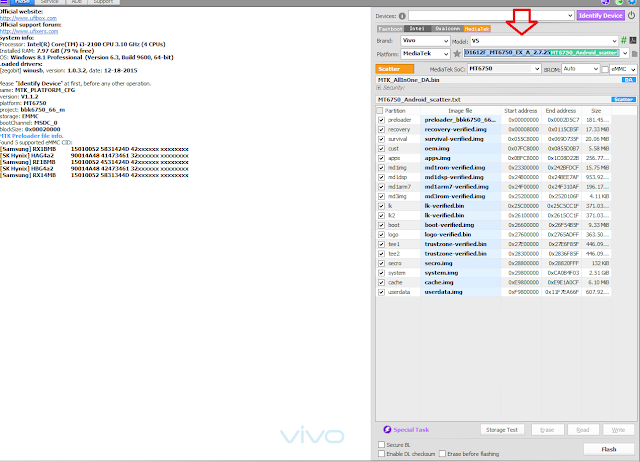Switch to the Support tab

103,2
